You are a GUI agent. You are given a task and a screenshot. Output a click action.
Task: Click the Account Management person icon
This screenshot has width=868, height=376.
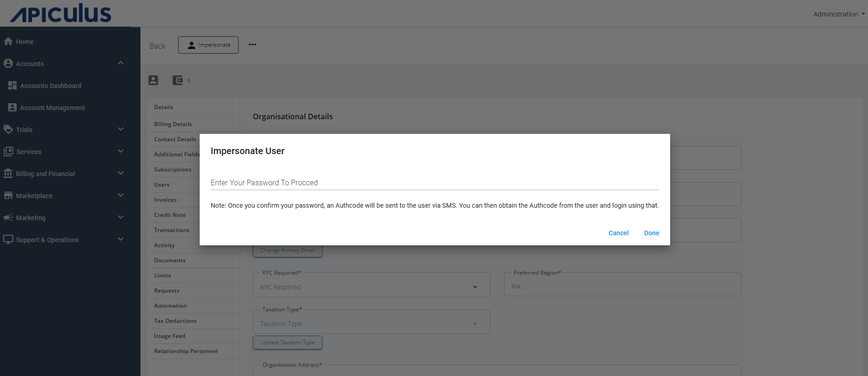12,107
